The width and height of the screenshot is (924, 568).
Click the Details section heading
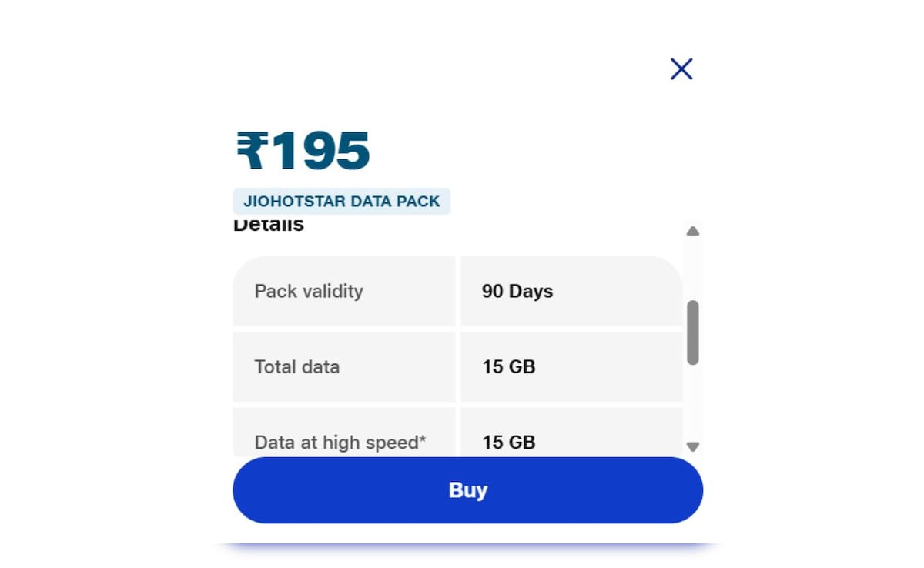269,226
